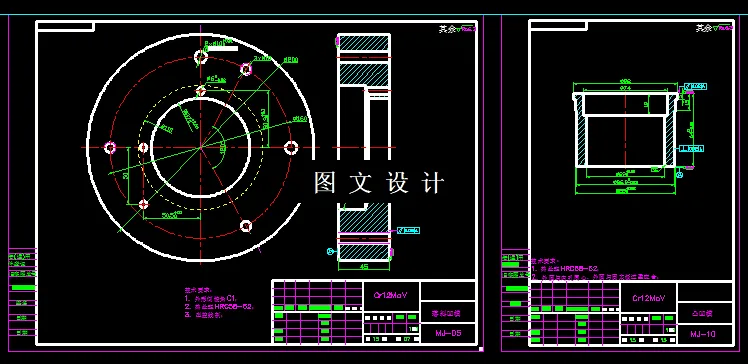Pick the cyan tolerance frame on MJ-05 section view

point(408,231)
